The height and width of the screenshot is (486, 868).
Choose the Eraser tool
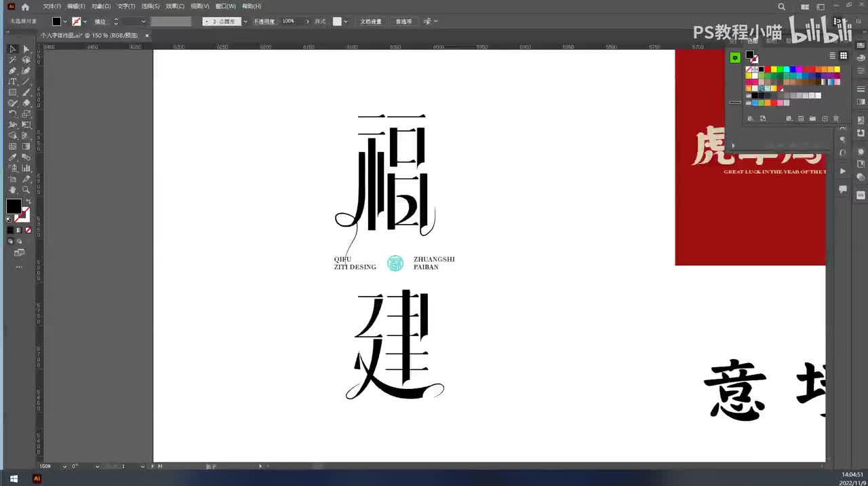coord(26,103)
